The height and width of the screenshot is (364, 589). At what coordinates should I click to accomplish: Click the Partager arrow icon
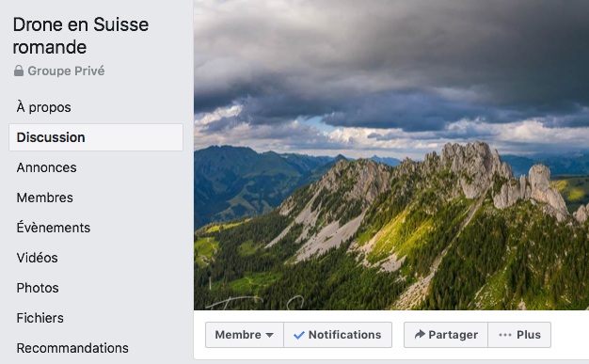420,334
